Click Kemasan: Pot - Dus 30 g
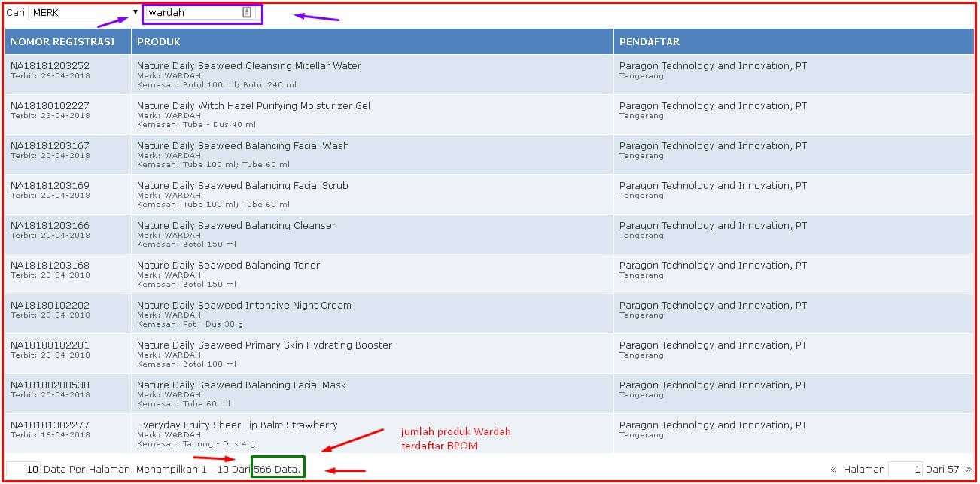The width and height of the screenshot is (980, 484). point(191,324)
